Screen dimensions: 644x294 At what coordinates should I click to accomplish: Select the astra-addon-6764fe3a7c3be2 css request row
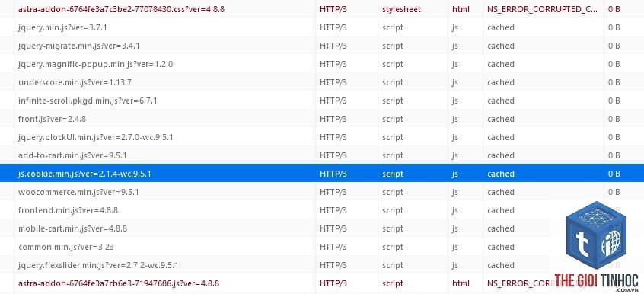coord(322,9)
